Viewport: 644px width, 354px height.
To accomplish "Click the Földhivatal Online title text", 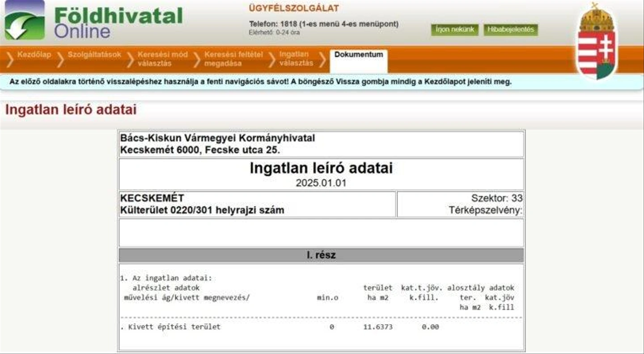I will pos(119,22).
